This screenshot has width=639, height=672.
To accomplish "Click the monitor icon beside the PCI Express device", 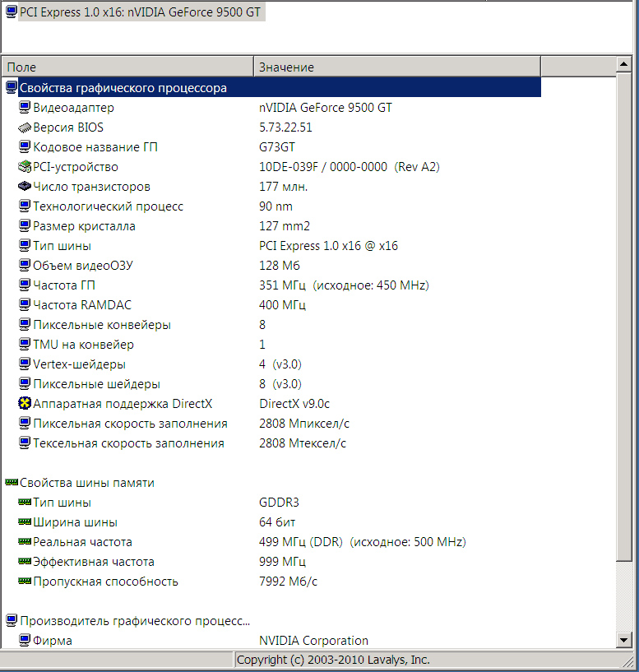I will (x=11, y=12).
